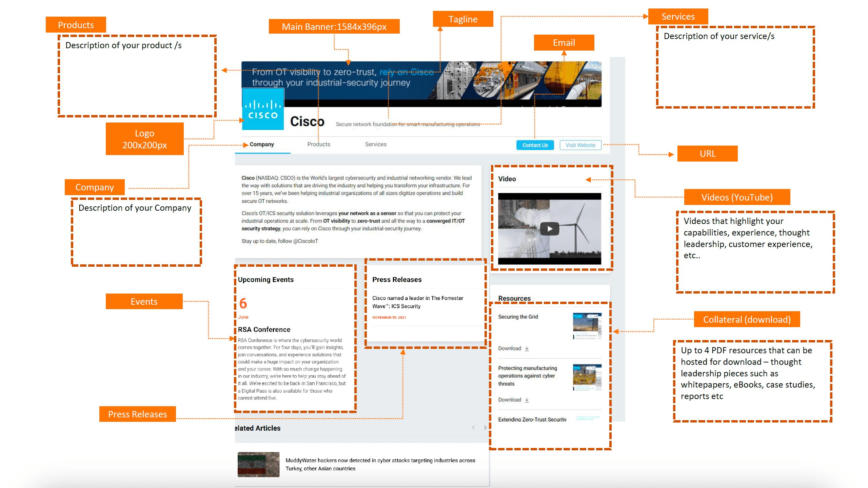Click Download link for Securing the Grid
Screen dimensions: 868x488
[509, 349]
